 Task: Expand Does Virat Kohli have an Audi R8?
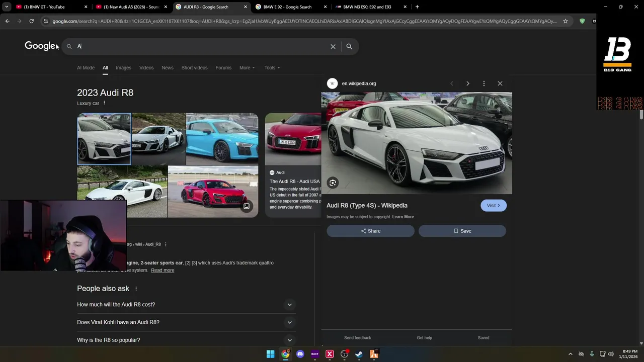point(186,322)
